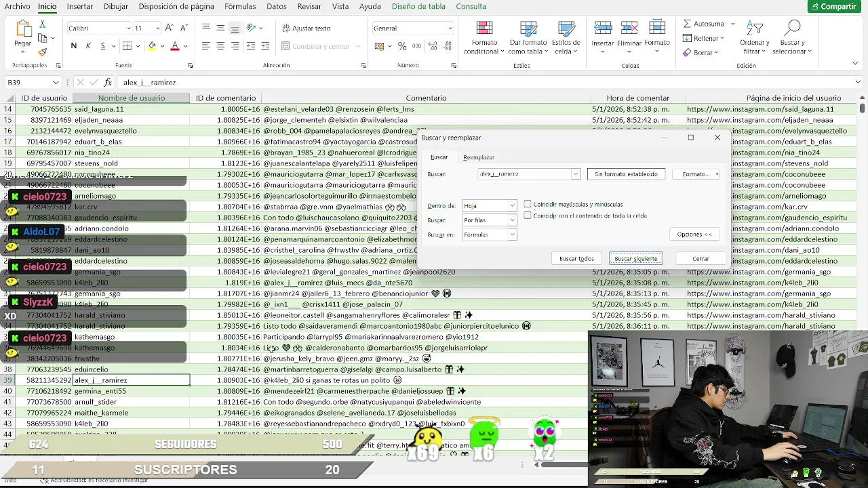Click the vertical scrollbar thumb

(863, 108)
